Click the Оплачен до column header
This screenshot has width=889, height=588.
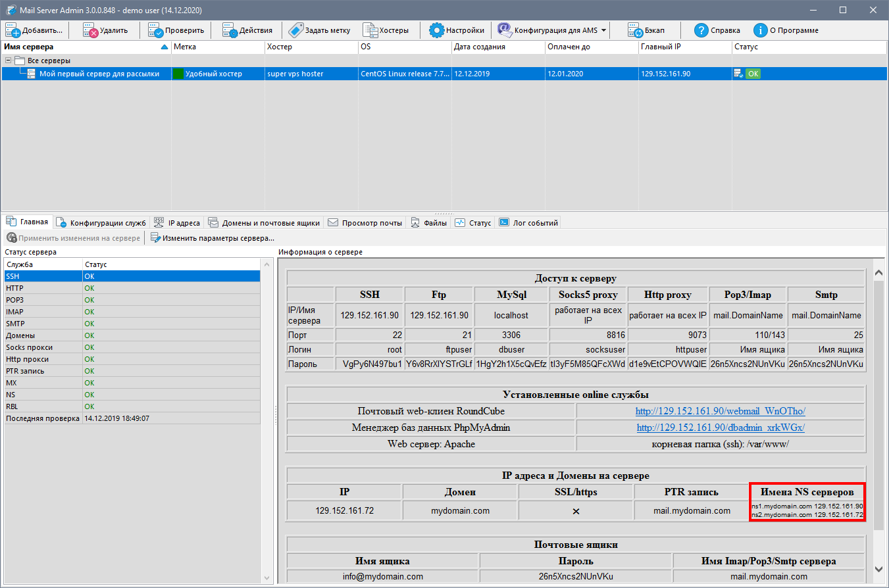point(592,47)
